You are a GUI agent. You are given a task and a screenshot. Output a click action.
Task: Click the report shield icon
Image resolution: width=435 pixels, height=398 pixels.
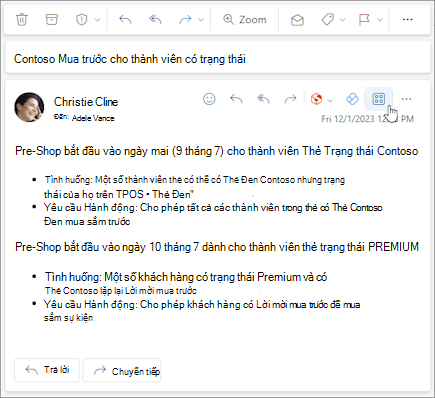tap(81, 20)
